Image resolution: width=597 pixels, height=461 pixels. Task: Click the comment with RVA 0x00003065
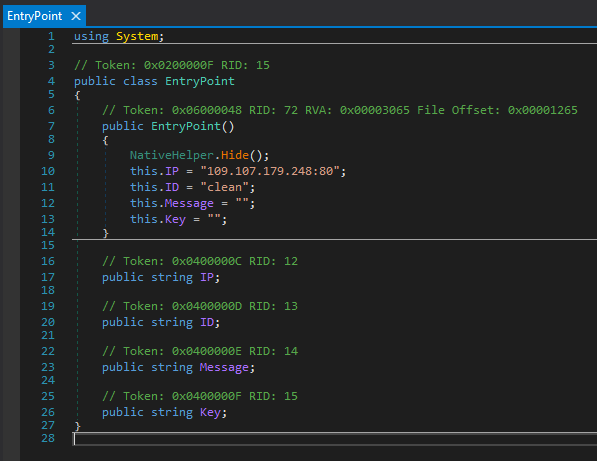pos(340,110)
